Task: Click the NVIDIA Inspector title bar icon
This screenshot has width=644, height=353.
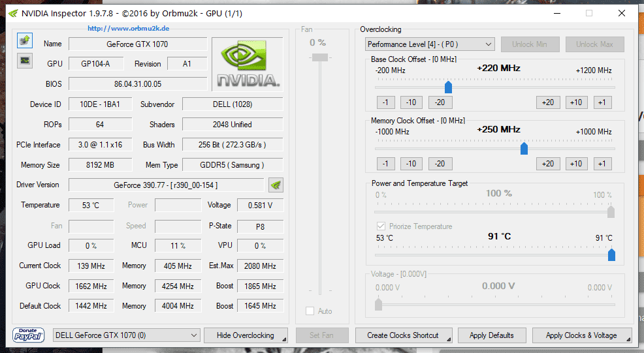Action: tap(13, 14)
